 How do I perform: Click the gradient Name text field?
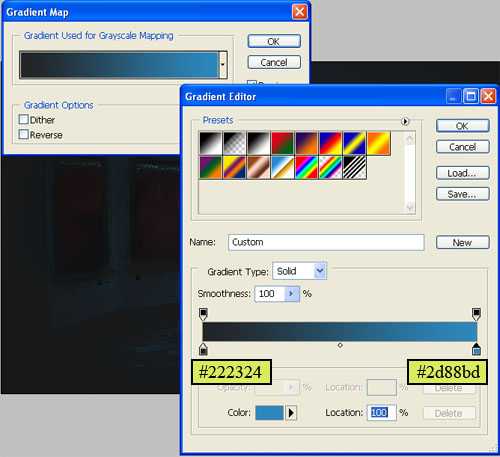pos(326,242)
